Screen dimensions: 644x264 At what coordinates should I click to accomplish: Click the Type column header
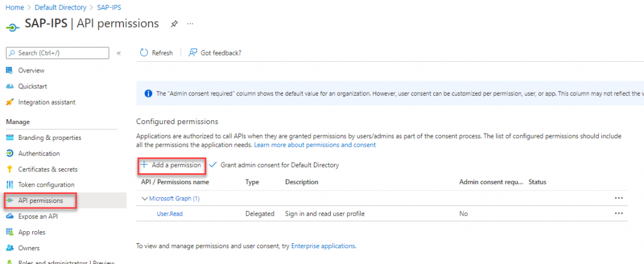click(252, 181)
